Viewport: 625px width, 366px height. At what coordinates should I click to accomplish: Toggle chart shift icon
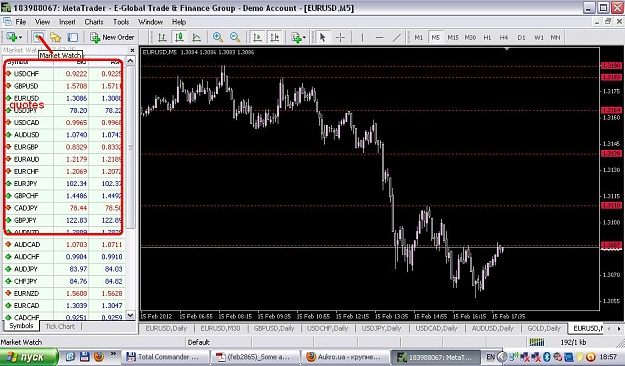click(x=275, y=37)
